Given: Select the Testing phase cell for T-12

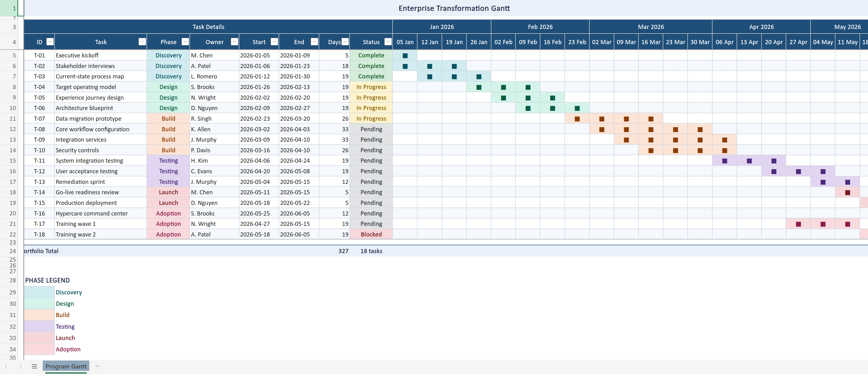Looking at the screenshot, I should pos(168,172).
